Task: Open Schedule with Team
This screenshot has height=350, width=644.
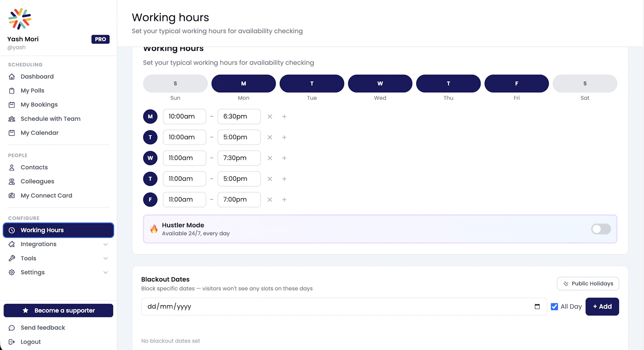Action: (x=50, y=119)
